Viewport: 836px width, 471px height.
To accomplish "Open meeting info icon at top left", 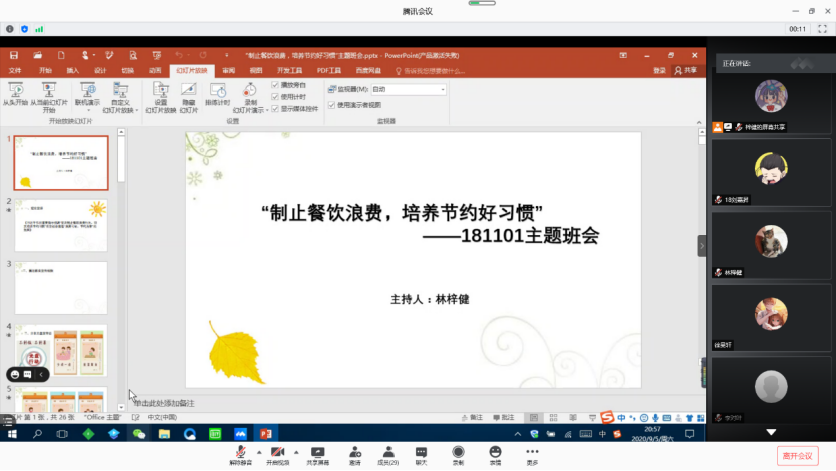I will tap(10, 29).
